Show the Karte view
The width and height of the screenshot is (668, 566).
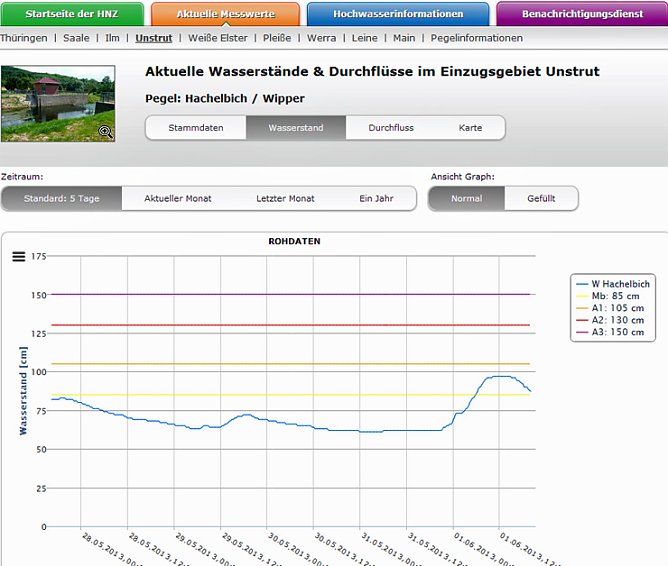(470, 128)
